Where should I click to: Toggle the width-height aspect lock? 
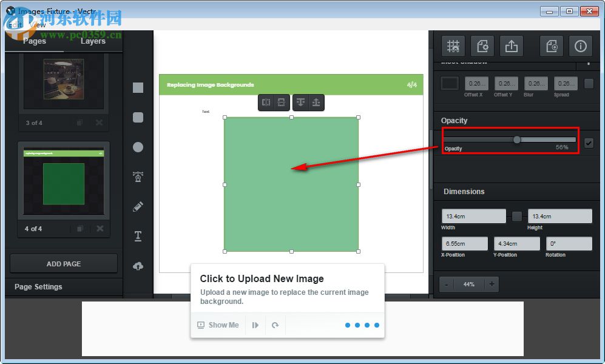(516, 217)
